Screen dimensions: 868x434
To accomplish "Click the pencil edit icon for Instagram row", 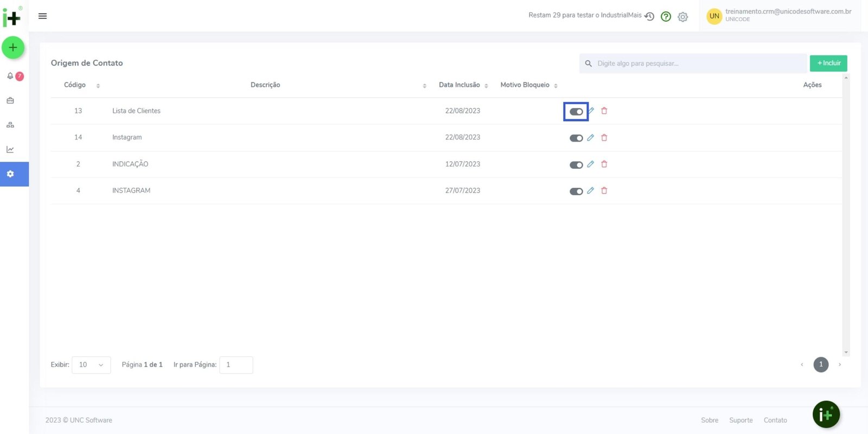I will click(590, 138).
